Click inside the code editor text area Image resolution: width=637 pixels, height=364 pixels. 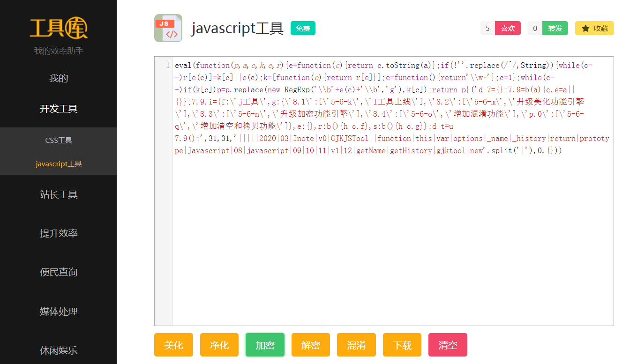(x=392, y=234)
